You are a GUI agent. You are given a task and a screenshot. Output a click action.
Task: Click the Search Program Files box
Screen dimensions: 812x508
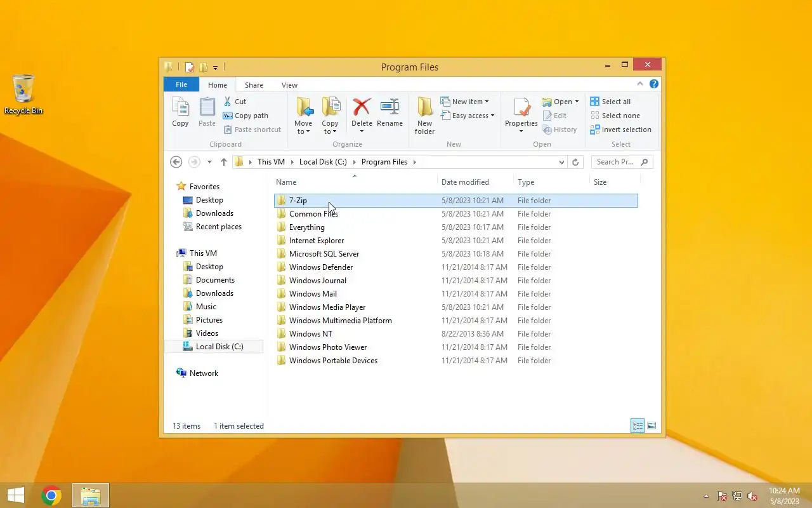tap(622, 162)
